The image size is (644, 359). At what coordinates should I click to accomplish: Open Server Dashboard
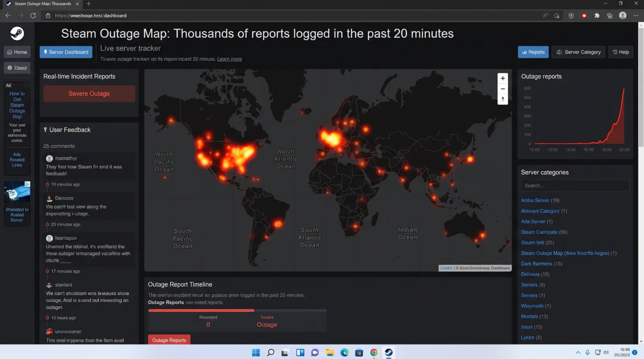[x=66, y=52]
